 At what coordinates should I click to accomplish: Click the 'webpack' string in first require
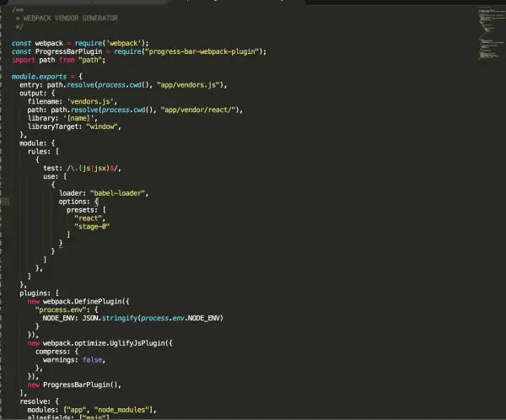pyautogui.click(x=124, y=43)
